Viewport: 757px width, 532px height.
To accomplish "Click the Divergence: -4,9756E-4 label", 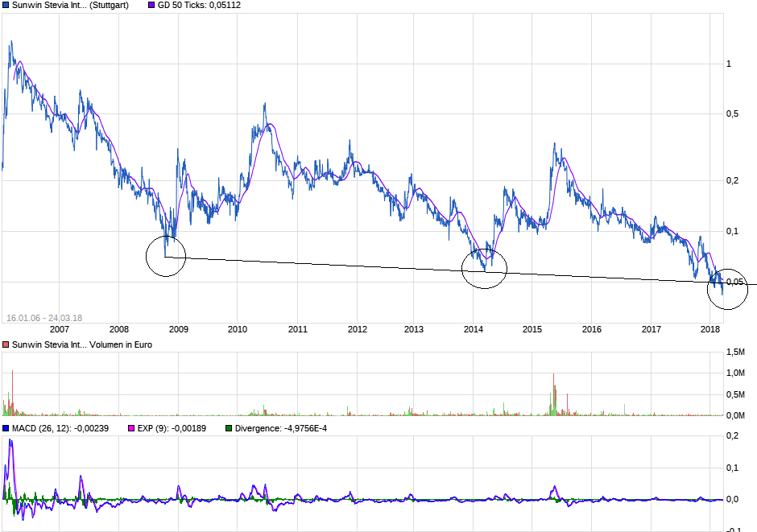I will click(x=280, y=428).
